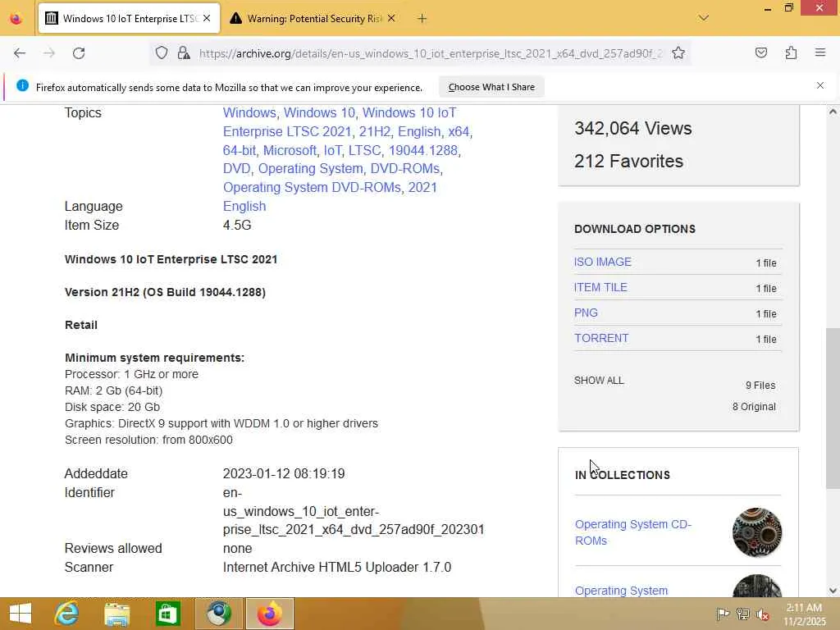View site security padlock information

click(x=184, y=52)
